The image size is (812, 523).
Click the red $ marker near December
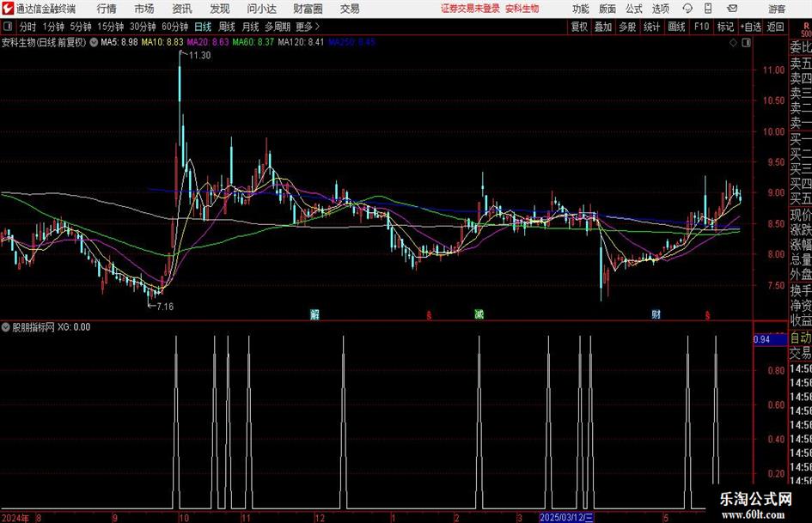click(x=429, y=315)
